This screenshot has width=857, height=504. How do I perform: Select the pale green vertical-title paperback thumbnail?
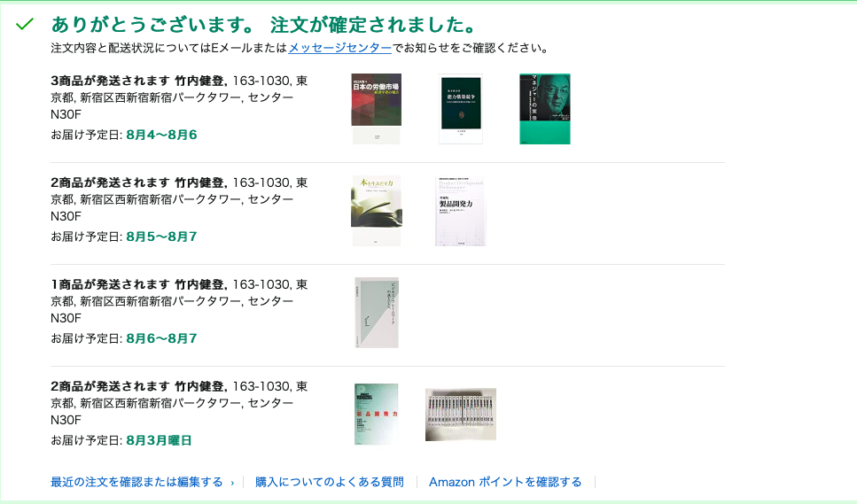(377, 313)
